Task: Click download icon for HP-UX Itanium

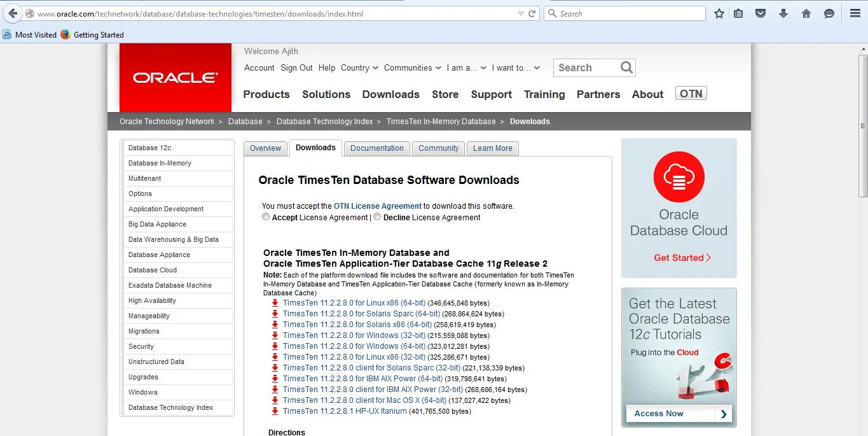Action: (275, 411)
